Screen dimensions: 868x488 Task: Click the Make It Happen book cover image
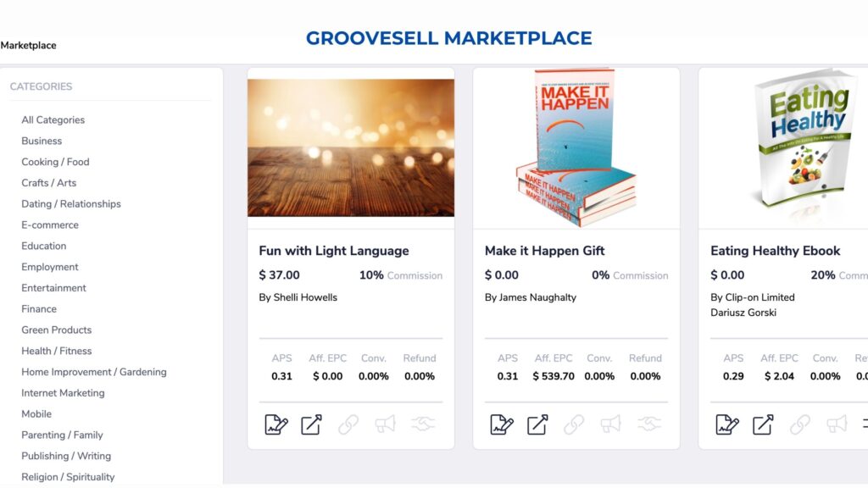(576, 147)
